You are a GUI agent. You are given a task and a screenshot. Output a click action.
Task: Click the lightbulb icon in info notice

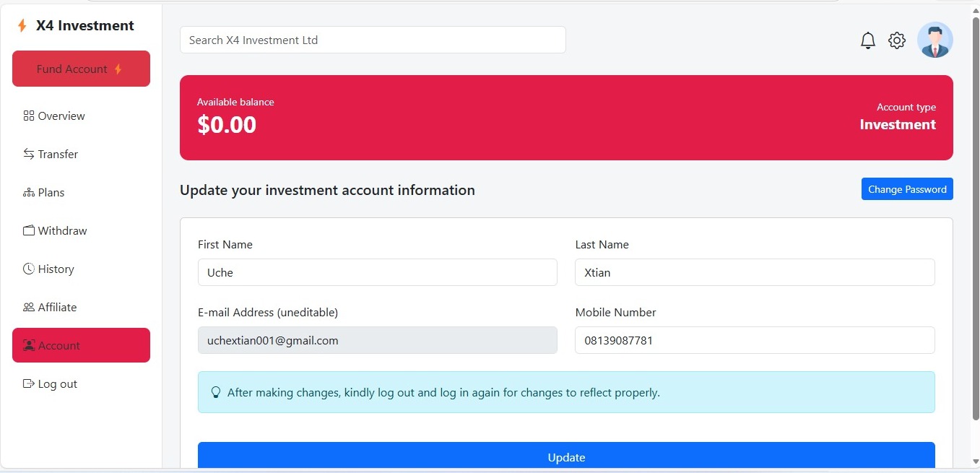click(215, 393)
